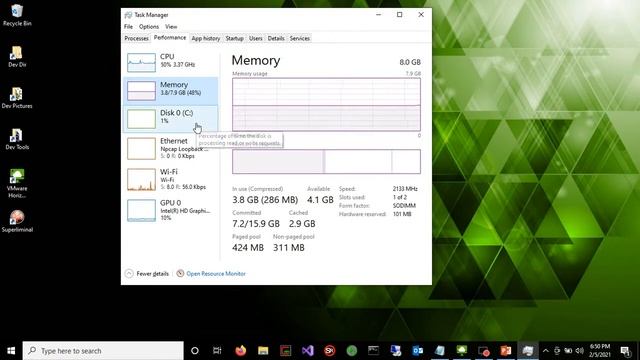This screenshot has height=360, width=640.
Task: Open the Wi-Fi performance graph
Action: 170,179
